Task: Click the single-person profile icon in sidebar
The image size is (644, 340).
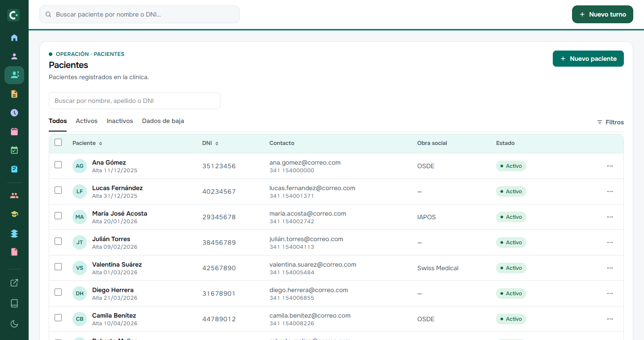Action: click(x=14, y=56)
